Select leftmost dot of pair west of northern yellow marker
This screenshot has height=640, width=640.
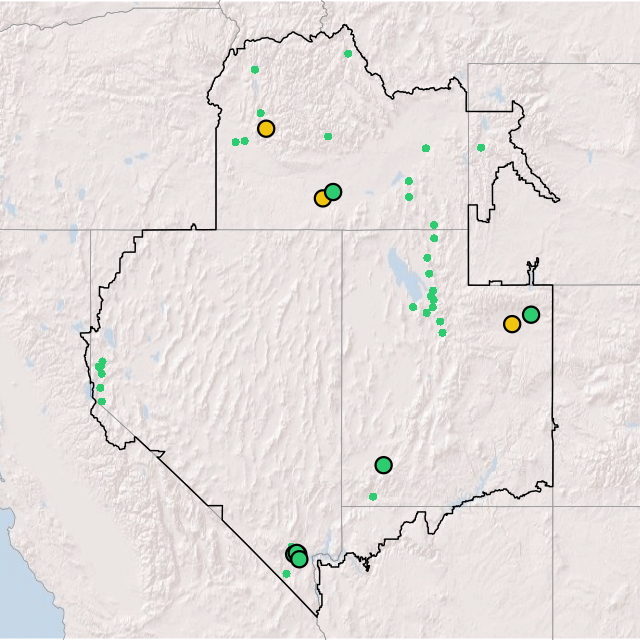236,141
